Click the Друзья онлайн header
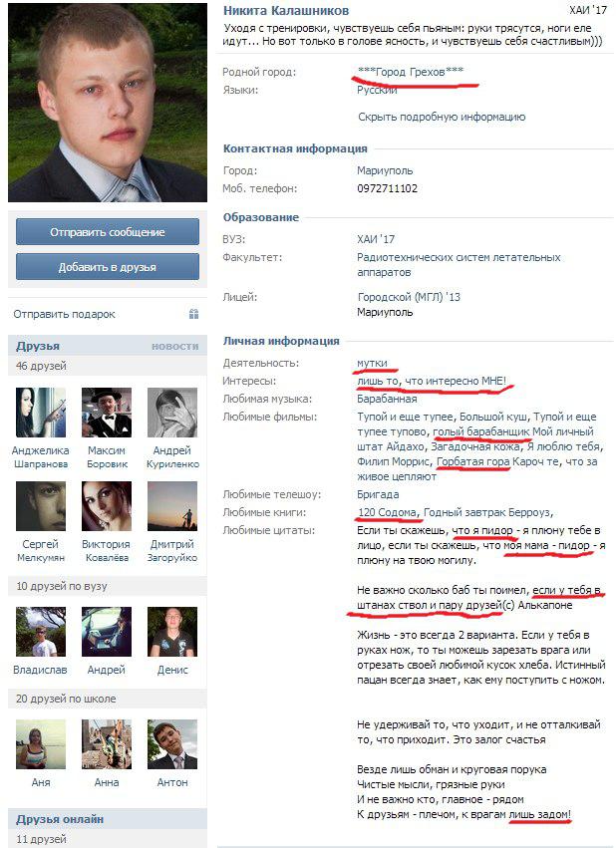Viewport: 616px width, 848px height. (60, 819)
